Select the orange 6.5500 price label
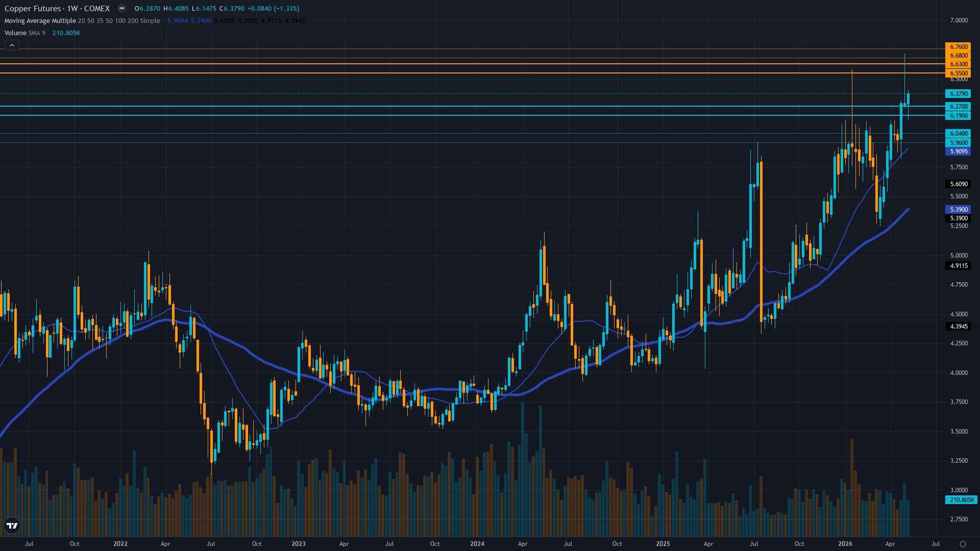980x551 pixels. [x=958, y=73]
